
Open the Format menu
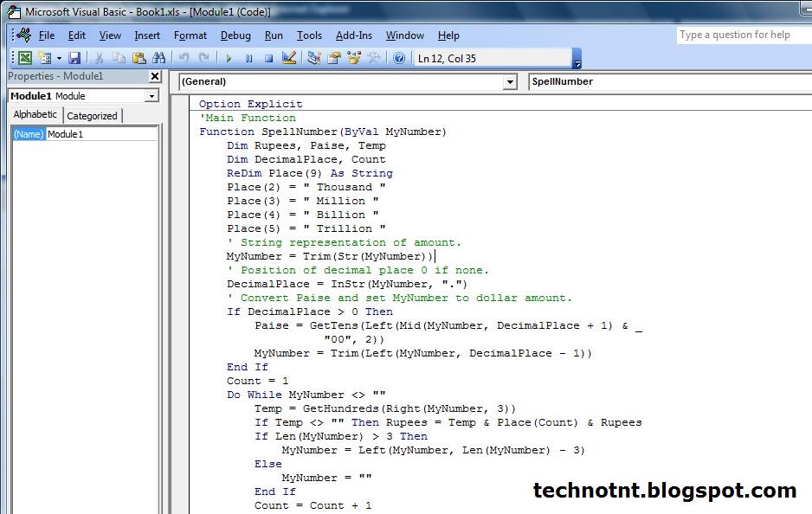[x=190, y=35]
